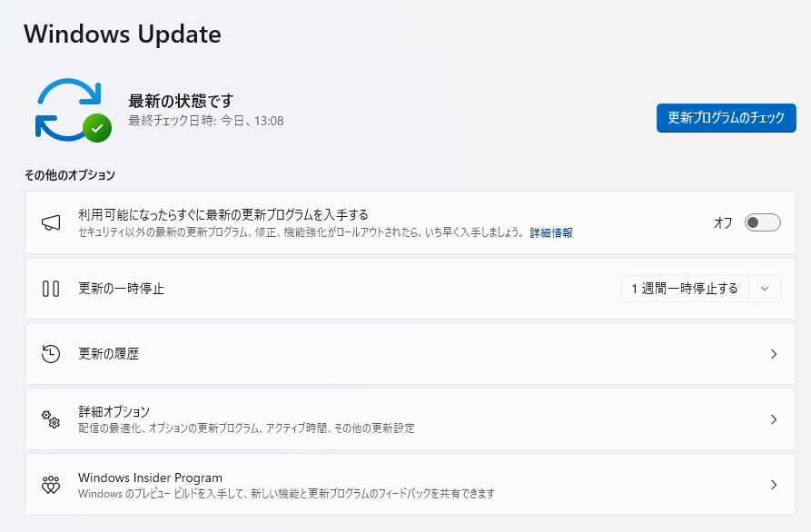Click the オフ label beside the switch
Screen dimensions: 811x532
(x=723, y=222)
